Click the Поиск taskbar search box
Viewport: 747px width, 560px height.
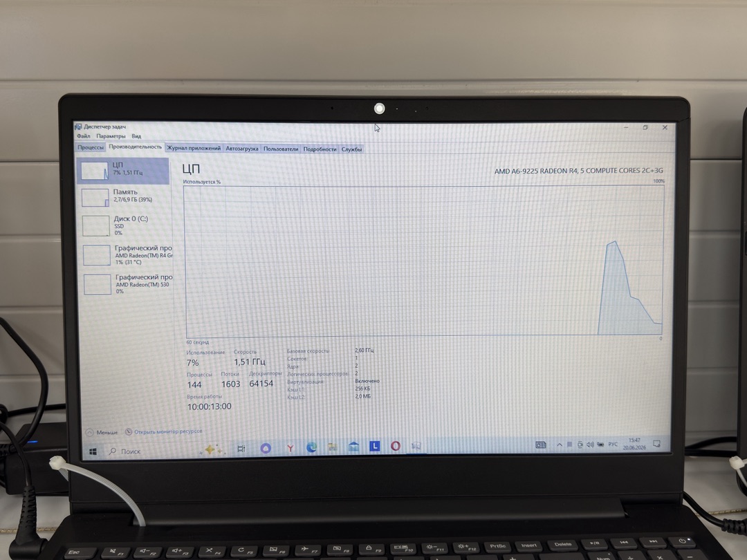(x=124, y=451)
